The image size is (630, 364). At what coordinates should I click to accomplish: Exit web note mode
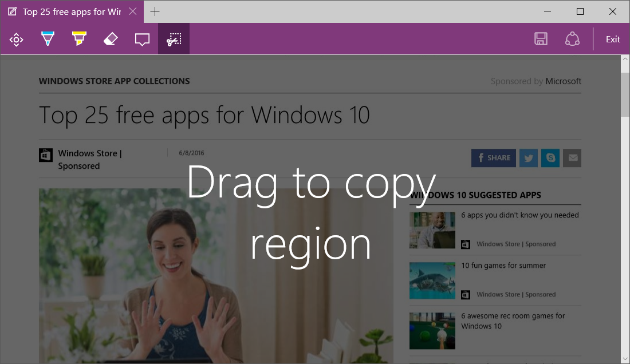[x=613, y=39]
